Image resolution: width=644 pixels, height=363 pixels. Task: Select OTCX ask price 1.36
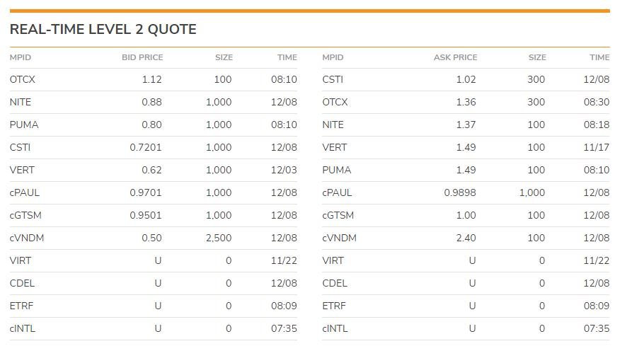(466, 102)
